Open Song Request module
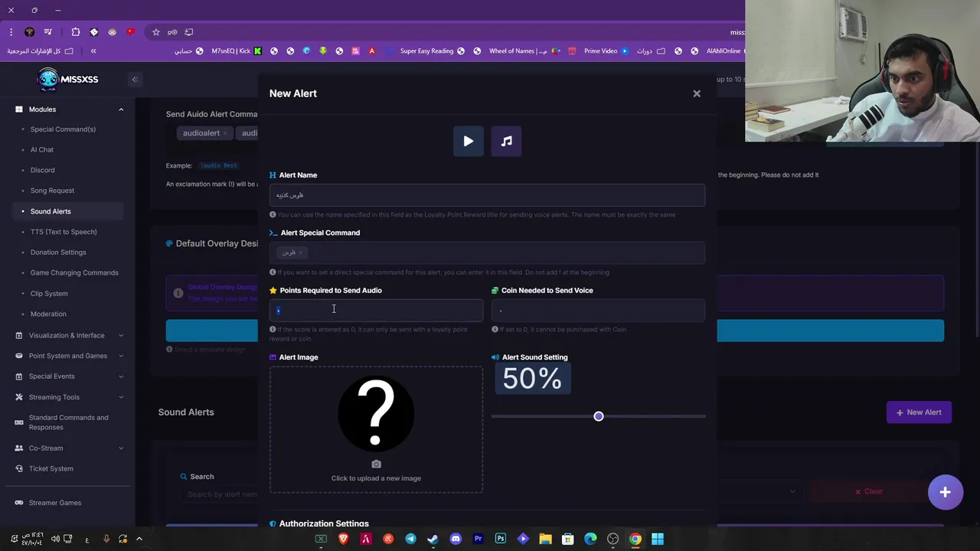980x551 pixels. pos(52,191)
